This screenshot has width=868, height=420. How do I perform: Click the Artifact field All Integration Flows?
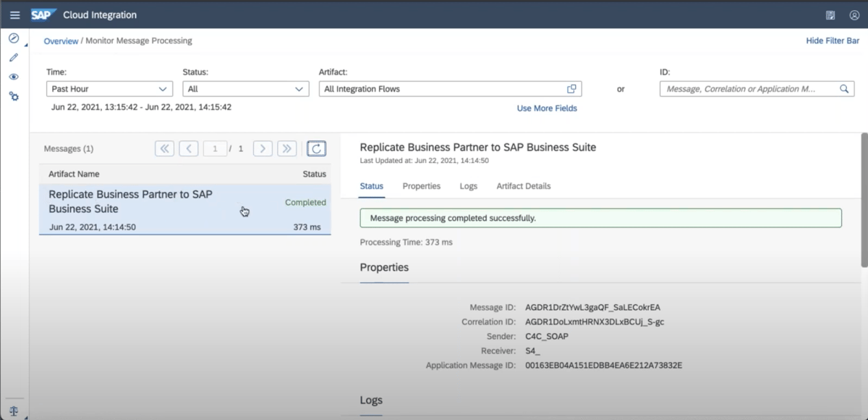click(450, 89)
